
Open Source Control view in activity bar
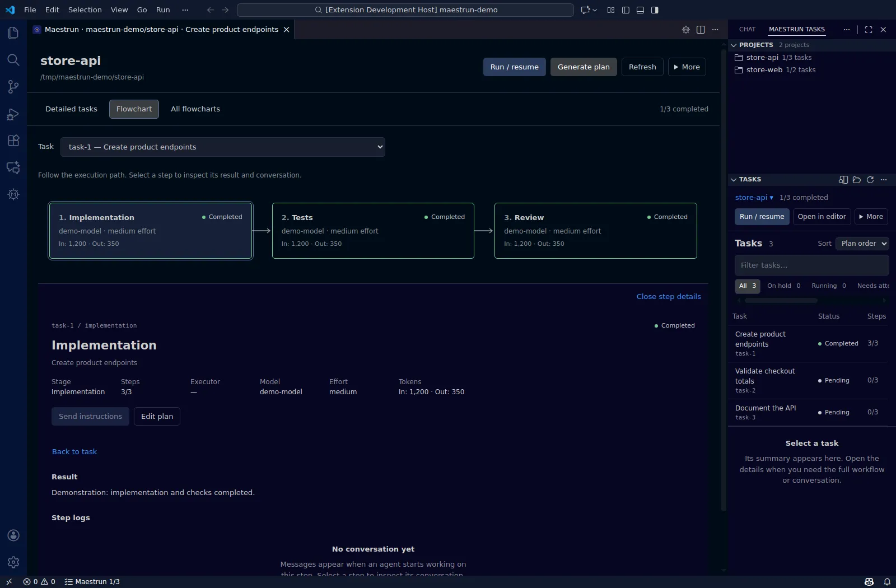click(x=13, y=87)
